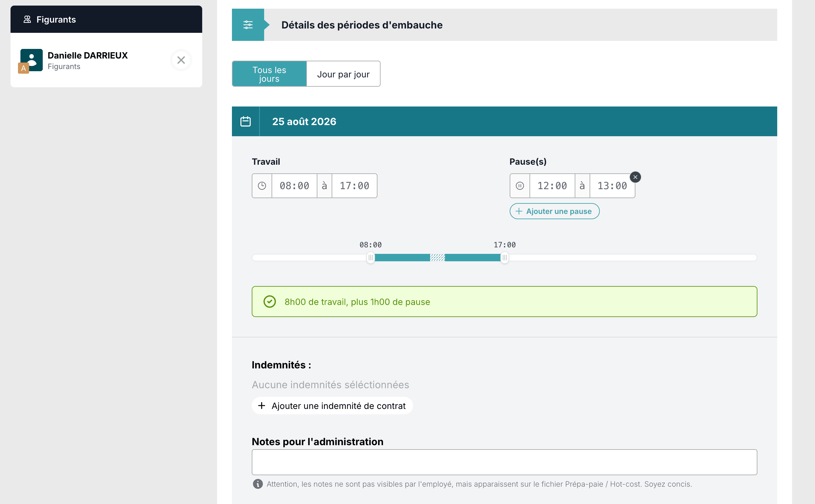Edit the work start time 08:00
This screenshot has height=504, width=815.
294,186
